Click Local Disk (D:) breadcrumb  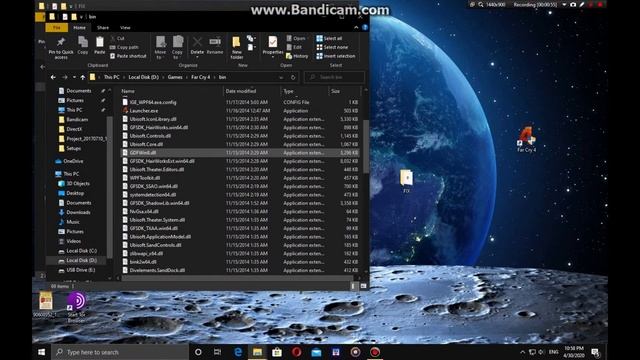143,77
